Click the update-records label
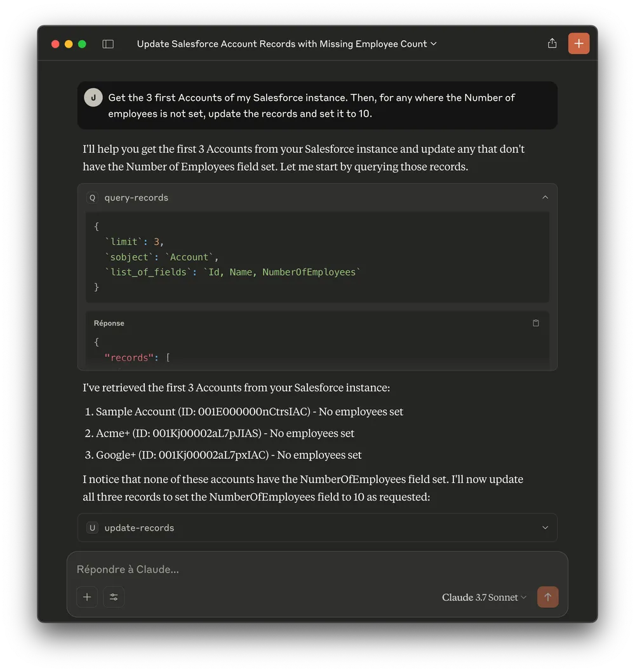Screen dimensions: 635x672 point(139,527)
